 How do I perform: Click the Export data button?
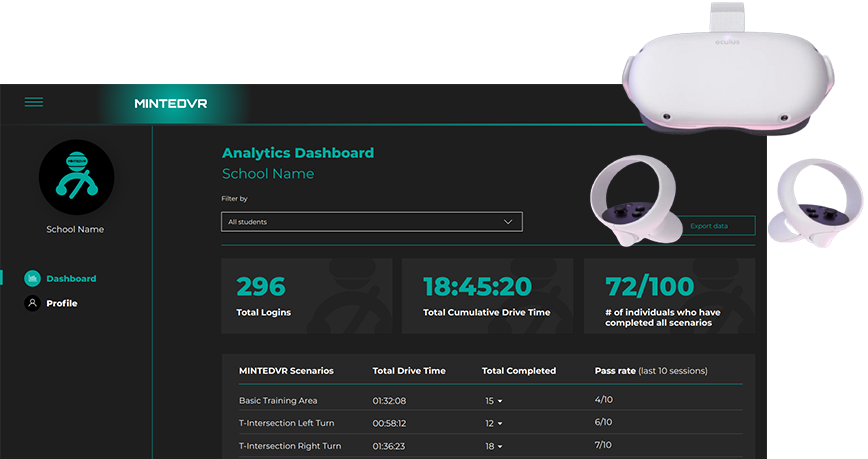(x=717, y=226)
